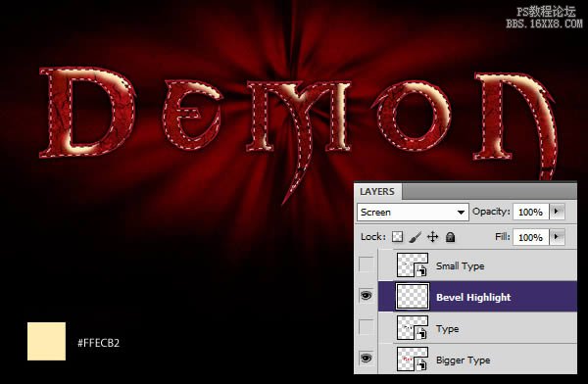Click the smart object badge on Bigger Type
This screenshot has width=588, height=384.
pyautogui.click(x=421, y=364)
